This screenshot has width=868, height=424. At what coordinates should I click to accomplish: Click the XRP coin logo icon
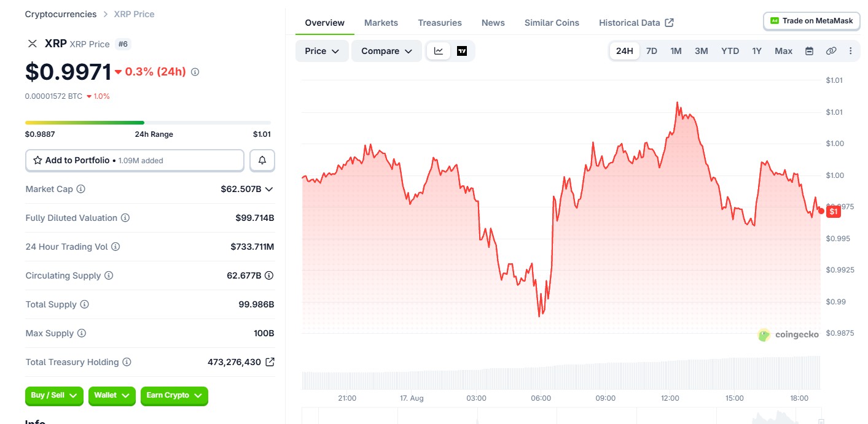[32, 44]
